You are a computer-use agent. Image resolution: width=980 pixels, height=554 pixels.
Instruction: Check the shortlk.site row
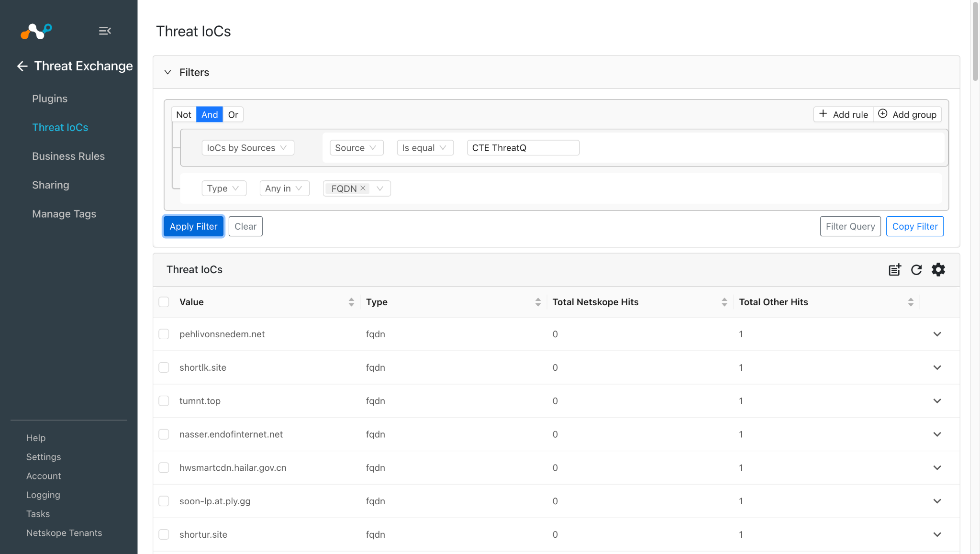pyautogui.click(x=164, y=367)
